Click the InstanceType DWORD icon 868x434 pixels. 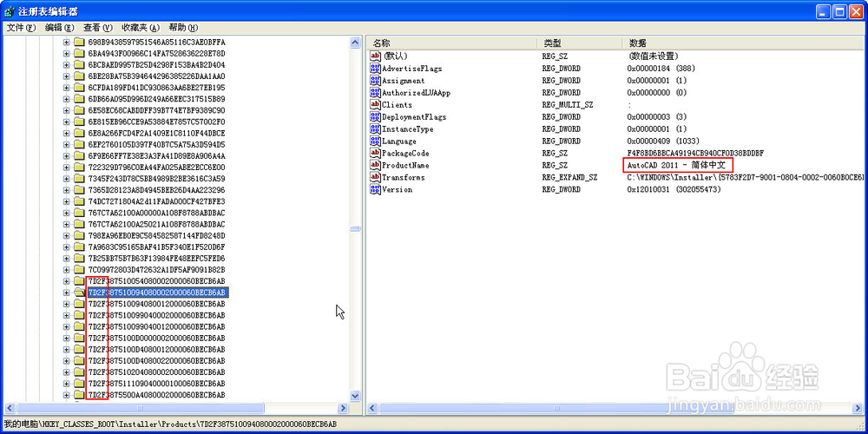375,129
